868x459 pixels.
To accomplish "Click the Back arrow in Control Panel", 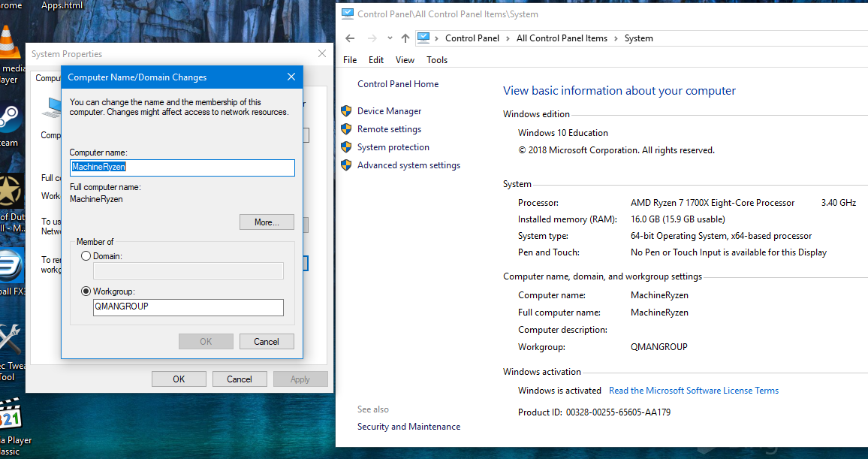I will 349,38.
